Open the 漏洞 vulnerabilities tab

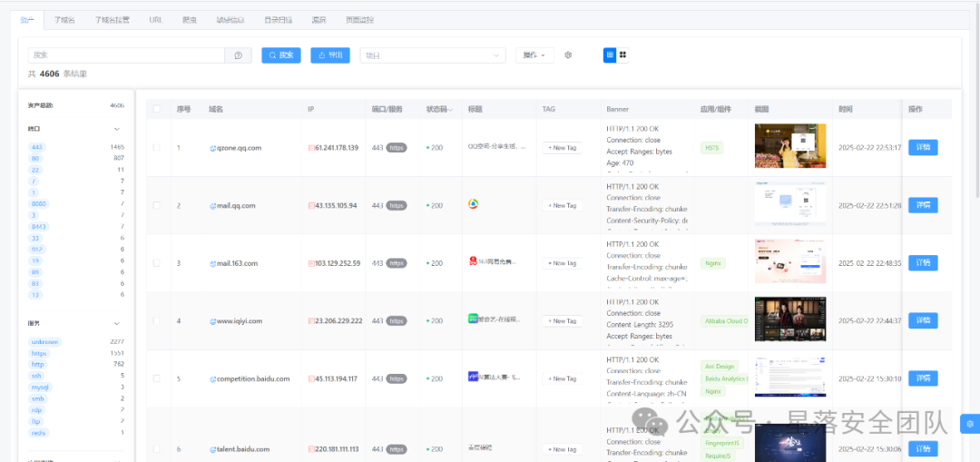click(318, 20)
